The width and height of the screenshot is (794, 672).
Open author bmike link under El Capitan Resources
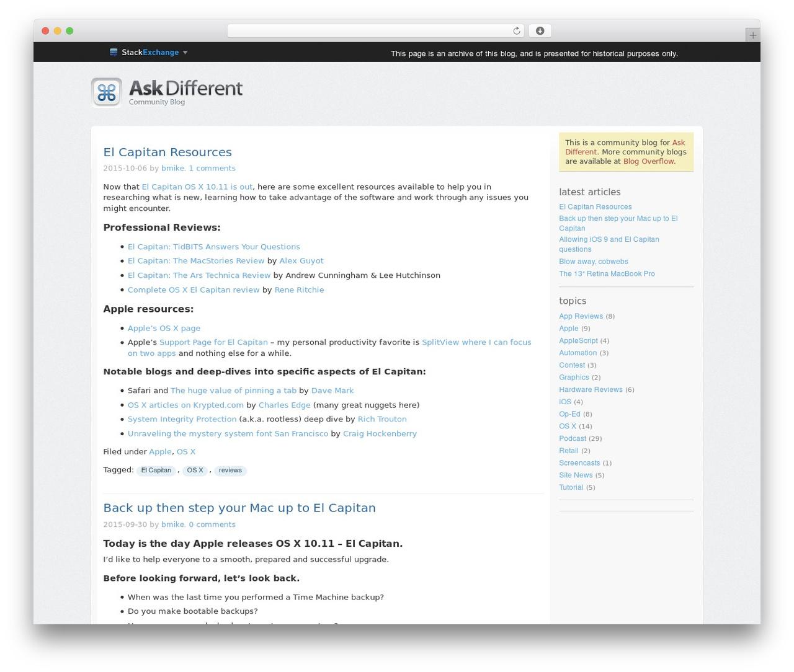click(173, 168)
